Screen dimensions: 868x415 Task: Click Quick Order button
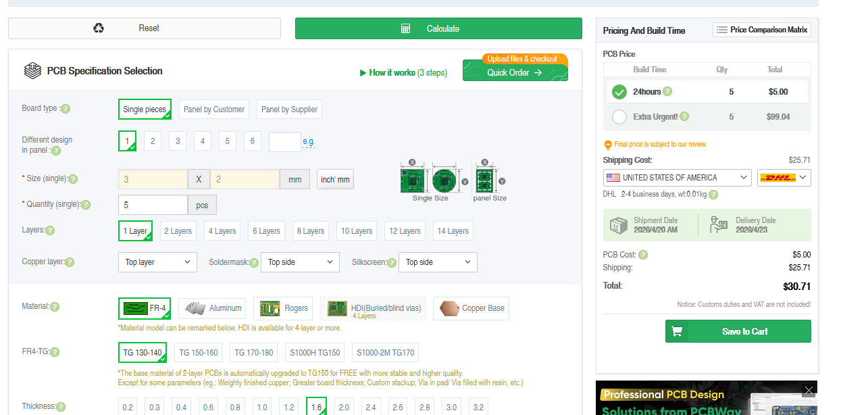(x=515, y=73)
